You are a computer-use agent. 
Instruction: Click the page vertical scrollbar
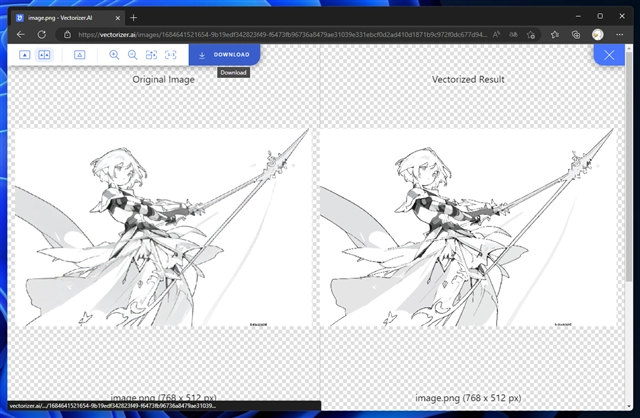(629, 167)
